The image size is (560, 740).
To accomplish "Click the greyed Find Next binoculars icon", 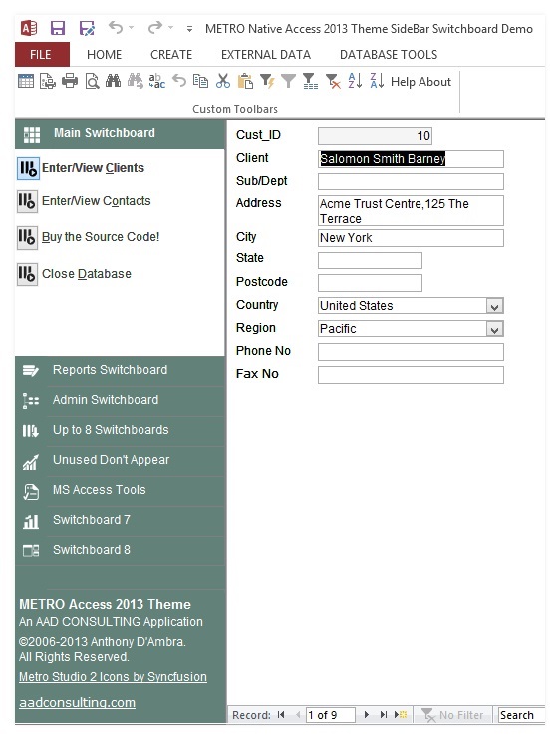I will tap(136, 81).
